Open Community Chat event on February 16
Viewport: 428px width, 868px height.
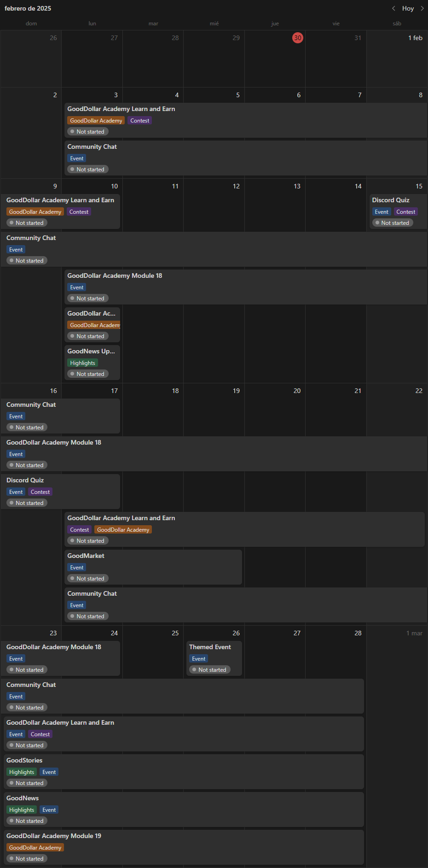60,416
